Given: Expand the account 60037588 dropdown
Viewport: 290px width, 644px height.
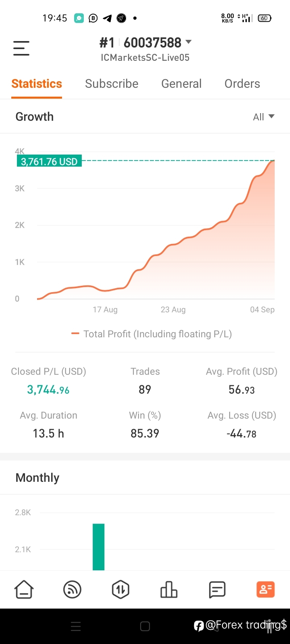Looking at the screenshot, I should (145, 43).
